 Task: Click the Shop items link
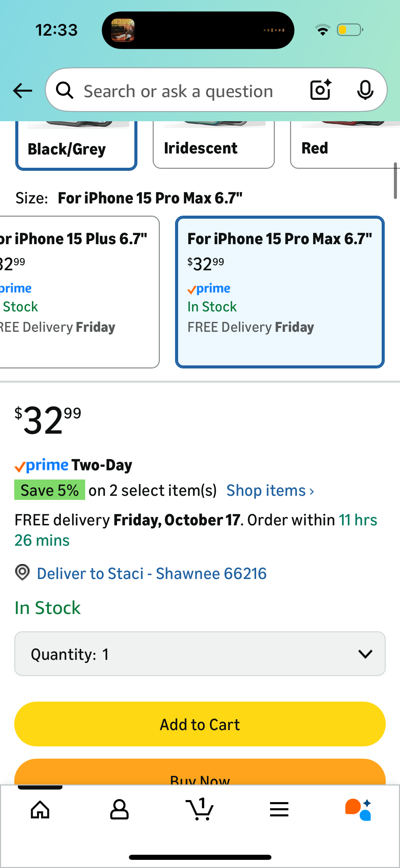point(270,491)
